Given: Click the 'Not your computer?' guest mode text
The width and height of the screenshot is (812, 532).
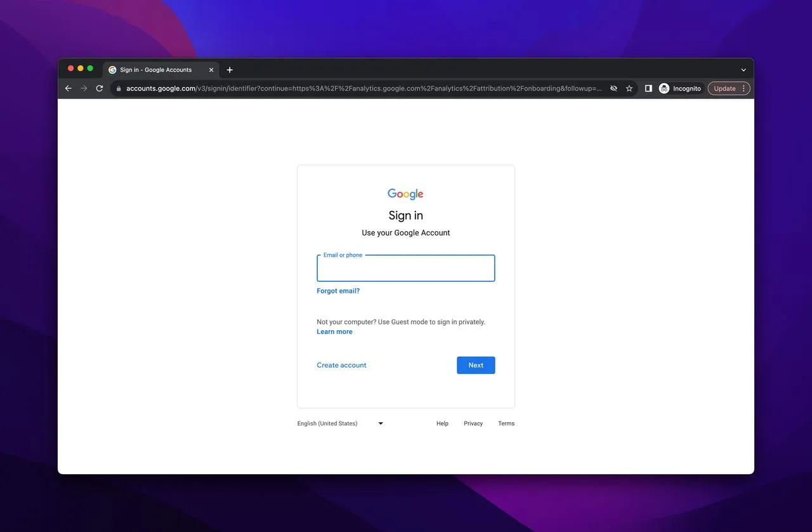Looking at the screenshot, I should pos(401,322).
